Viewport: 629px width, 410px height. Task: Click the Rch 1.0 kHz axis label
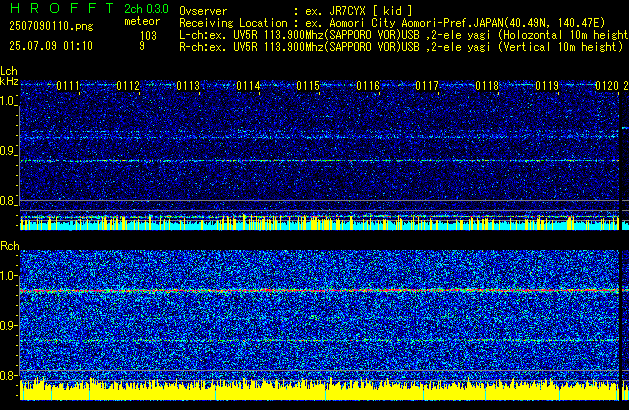pos(8,276)
